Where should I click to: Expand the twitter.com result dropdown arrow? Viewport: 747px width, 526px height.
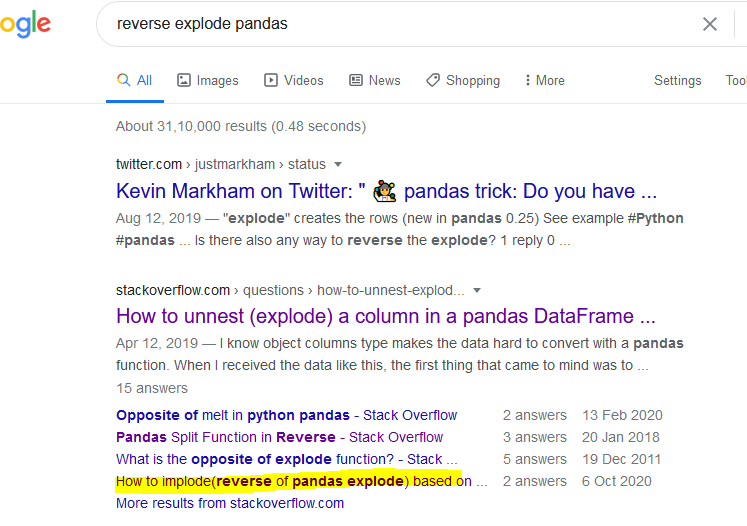tap(338, 164)
